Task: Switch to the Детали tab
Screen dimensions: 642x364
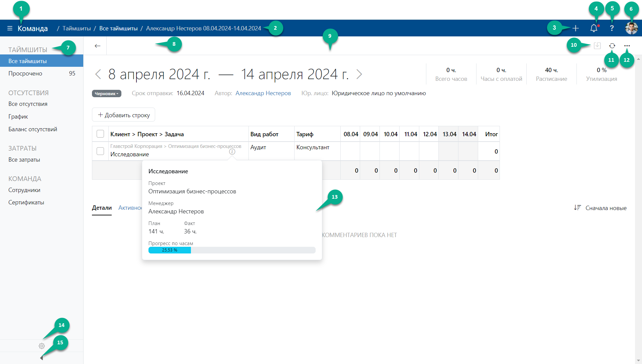Action: tap(102, 208)
